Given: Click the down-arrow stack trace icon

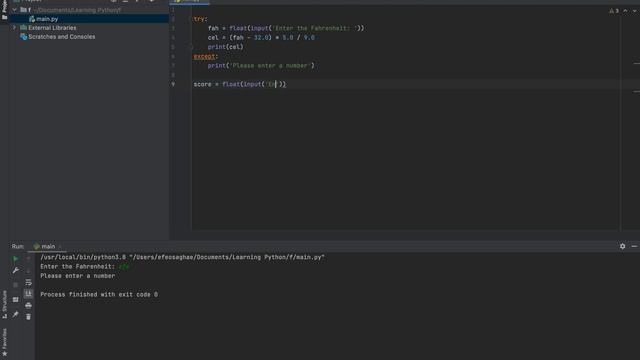Looking at the screenshot, I should [x=28, y=270].
